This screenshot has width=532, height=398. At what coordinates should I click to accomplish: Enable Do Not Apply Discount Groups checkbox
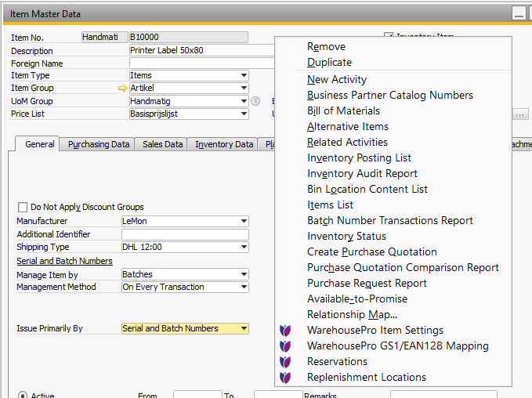pos(23,208)
